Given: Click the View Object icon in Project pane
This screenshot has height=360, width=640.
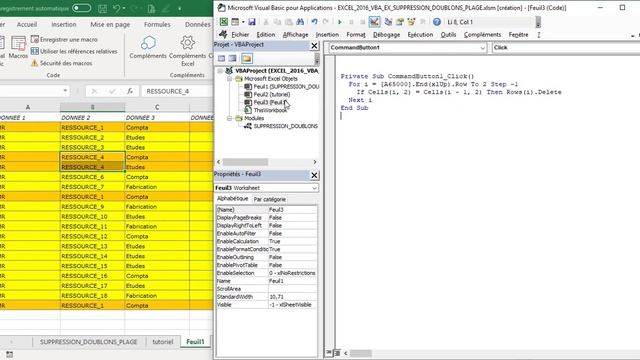Looking at the screenshot, I should pyautogui.click(x=233, y=58).
